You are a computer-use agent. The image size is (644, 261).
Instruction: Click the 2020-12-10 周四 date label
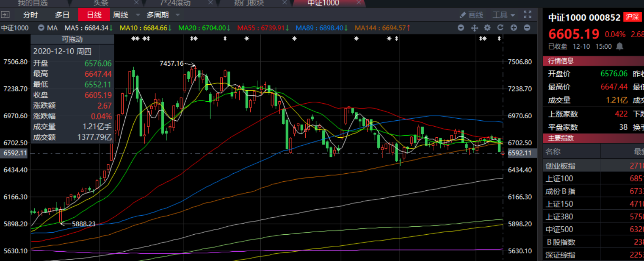62,51
